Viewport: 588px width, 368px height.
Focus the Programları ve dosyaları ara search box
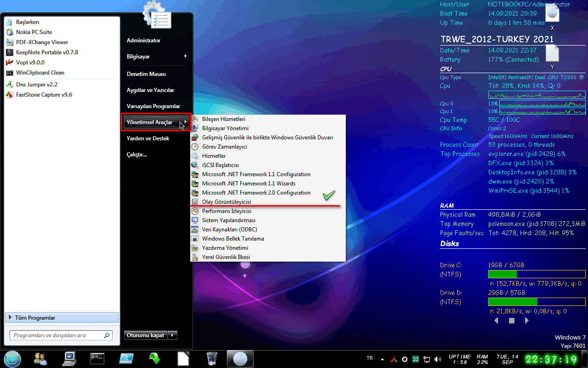(61, 335)
